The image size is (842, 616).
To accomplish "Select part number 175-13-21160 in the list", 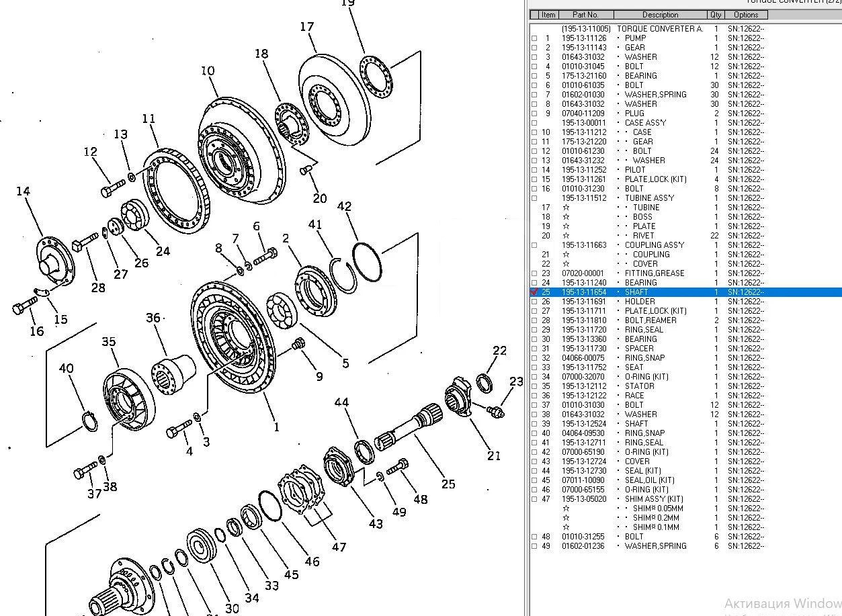I will click(x=584, y=76).
